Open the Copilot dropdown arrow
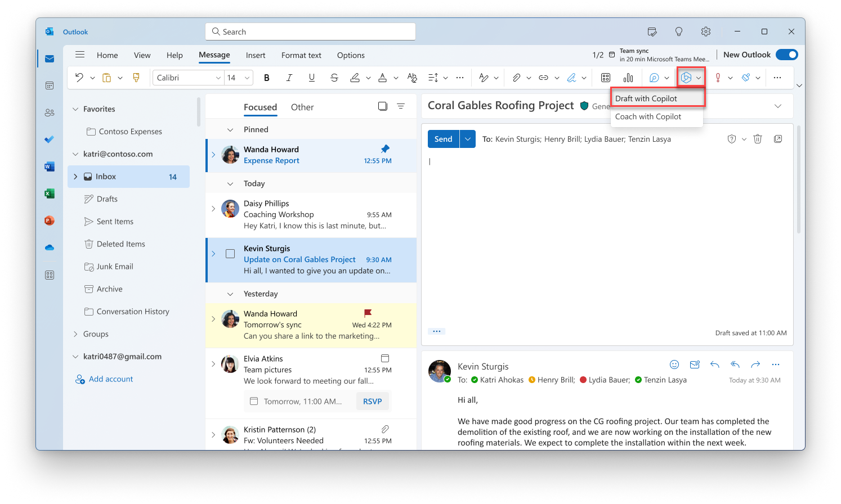The height and width of the screenshot is (504, 841). tap(699, 78)
